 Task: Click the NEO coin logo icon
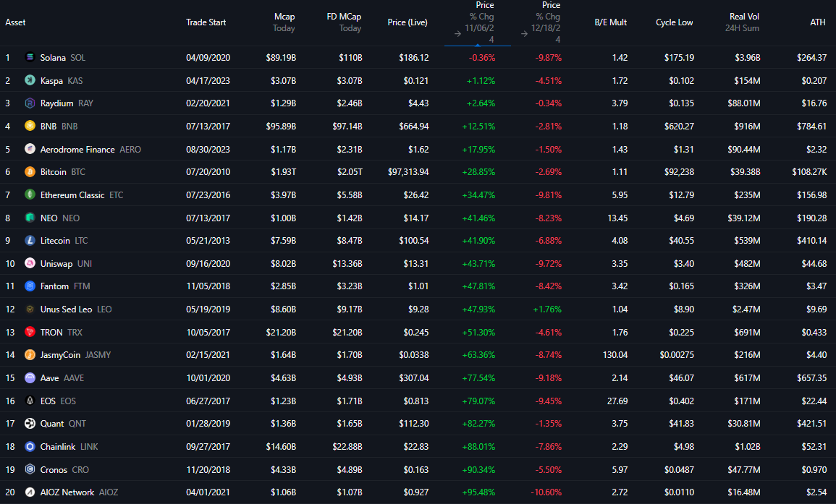[x=30, y=218]
